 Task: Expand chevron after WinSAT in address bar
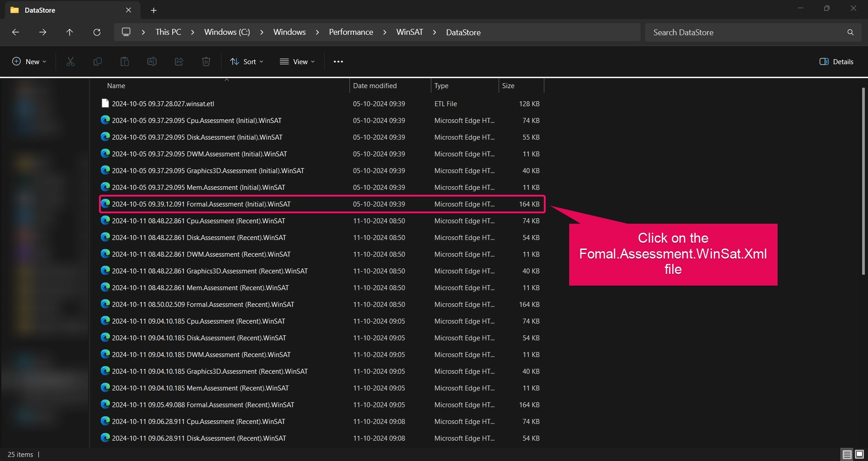pos(434,32)
